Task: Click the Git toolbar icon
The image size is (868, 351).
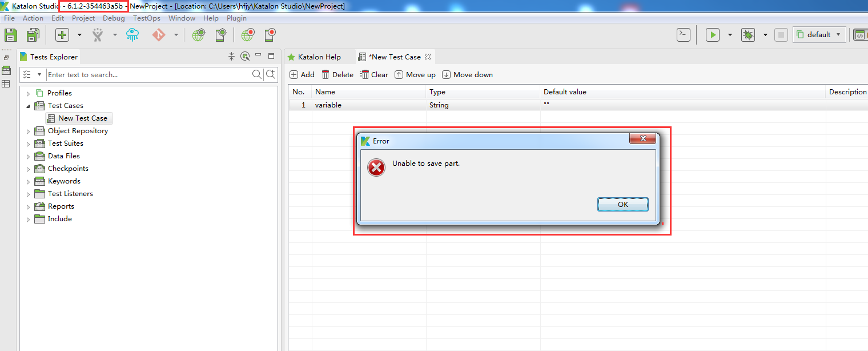Action: (159, 35)
